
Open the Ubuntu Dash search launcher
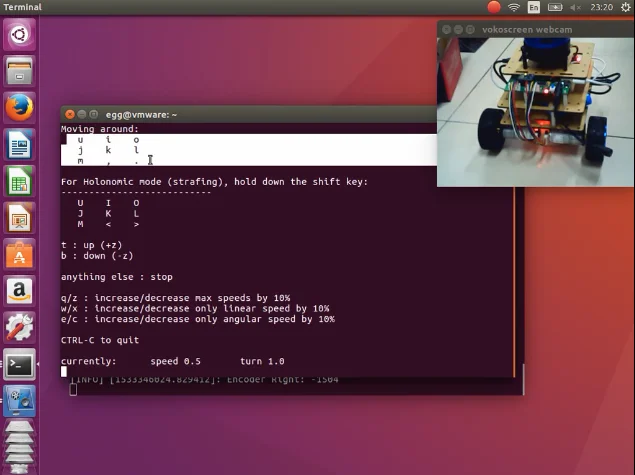click(x=19, y=35)
